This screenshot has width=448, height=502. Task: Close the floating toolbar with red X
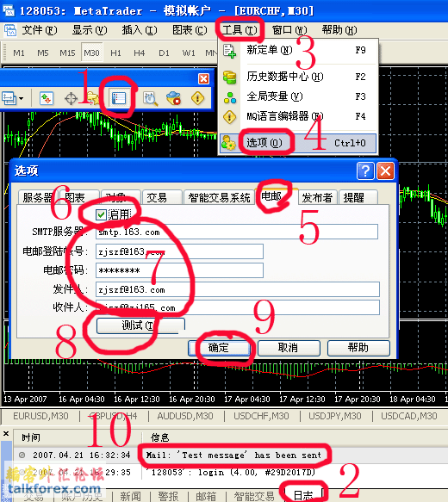coord(203,78)
